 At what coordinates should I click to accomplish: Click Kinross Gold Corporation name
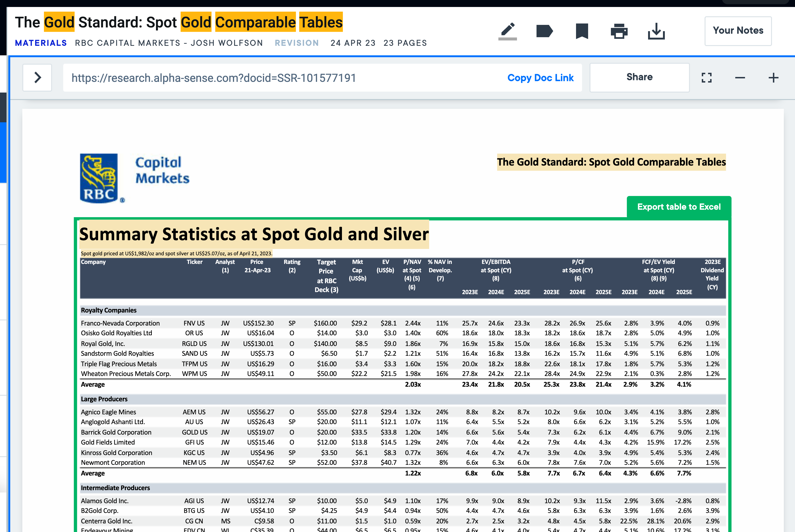[116, 453]
